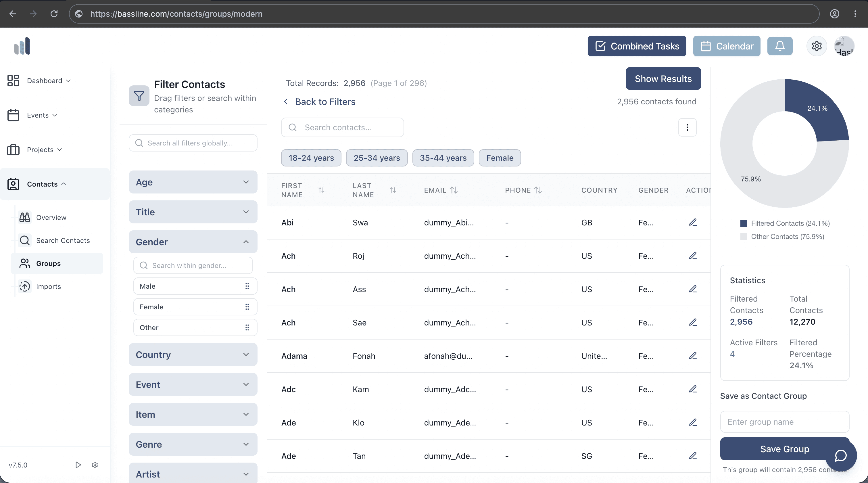The image size is (868, 483).
Task: Click the funnel Filter Contacts icon
Action: (139, 96)
